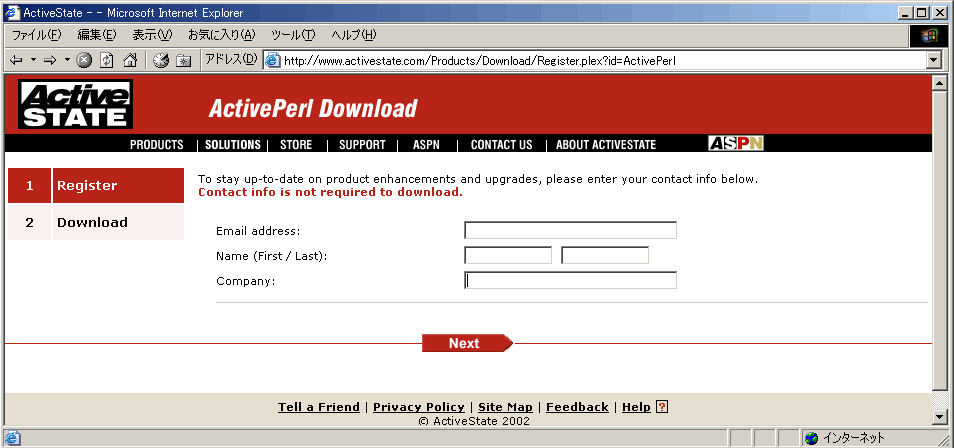Select step 1 Register
Viewport: 954px width, 448px height.
[x=96, y=186]
